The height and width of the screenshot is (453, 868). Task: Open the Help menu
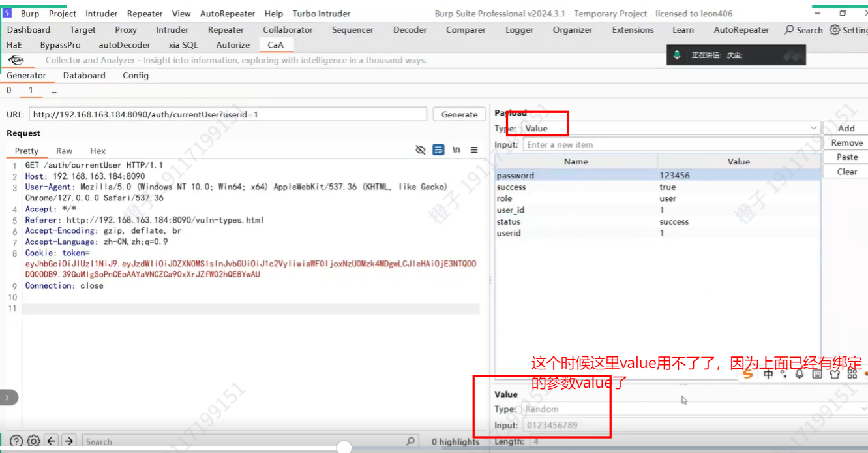pyautogui.click(x=274, y=14)
